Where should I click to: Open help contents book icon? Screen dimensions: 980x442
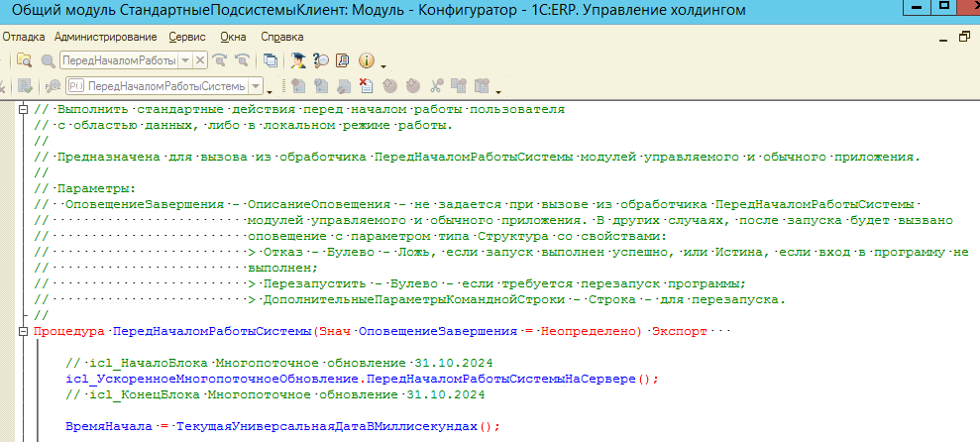(x=343, y=60)
